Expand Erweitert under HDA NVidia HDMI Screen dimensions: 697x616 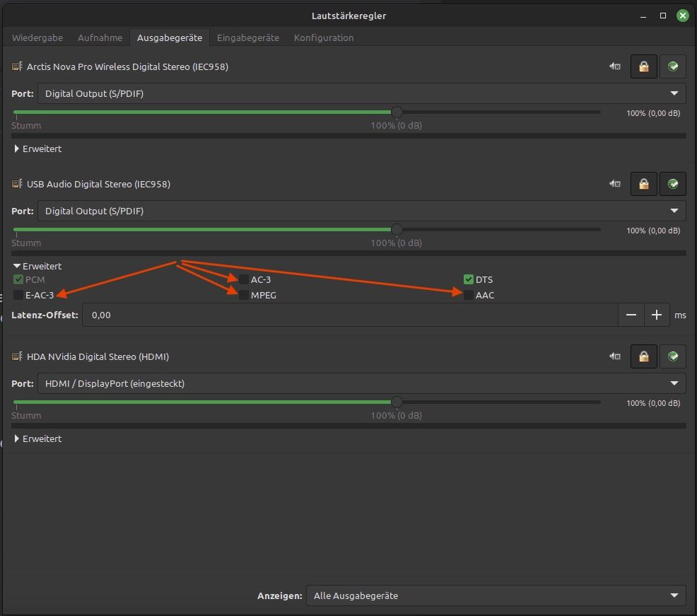pyautogui.click(x=37, y=439)
